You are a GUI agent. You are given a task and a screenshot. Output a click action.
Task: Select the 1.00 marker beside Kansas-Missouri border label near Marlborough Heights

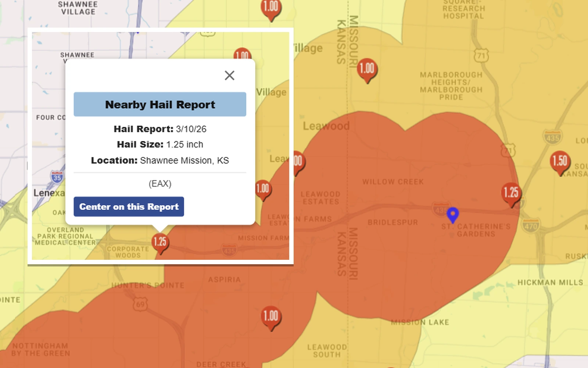pyautogui.click(x=367, y=70)
